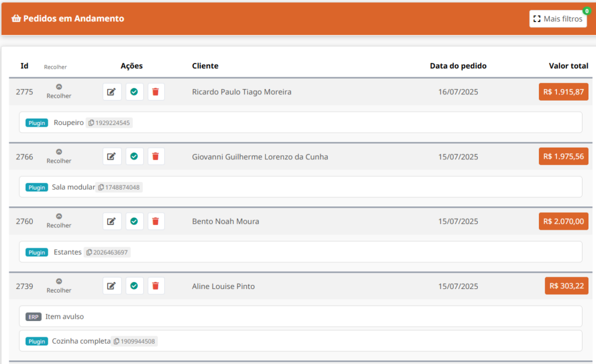Collapse order 2766 details via Recolher

(x=59, y=156)
